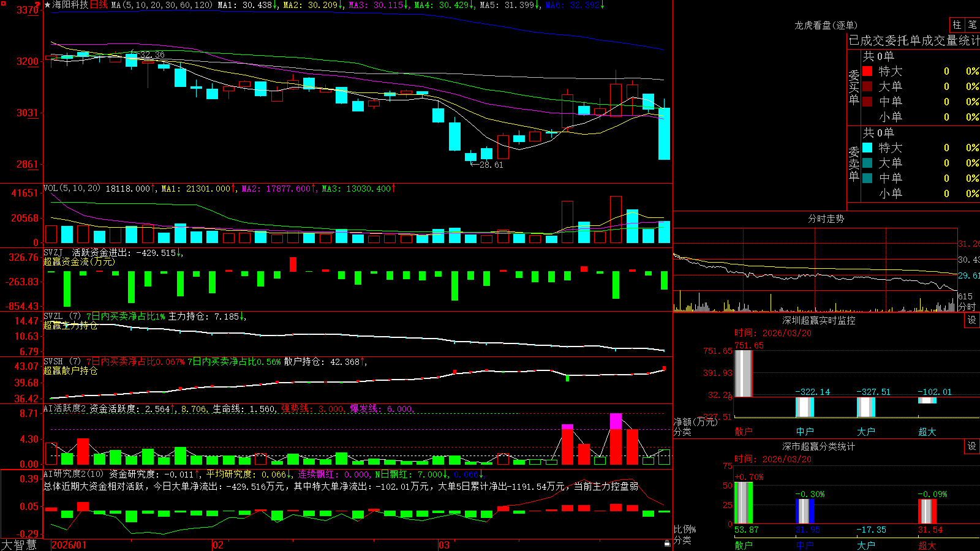Click the 32.36 high price annotation

coord(152,54)
